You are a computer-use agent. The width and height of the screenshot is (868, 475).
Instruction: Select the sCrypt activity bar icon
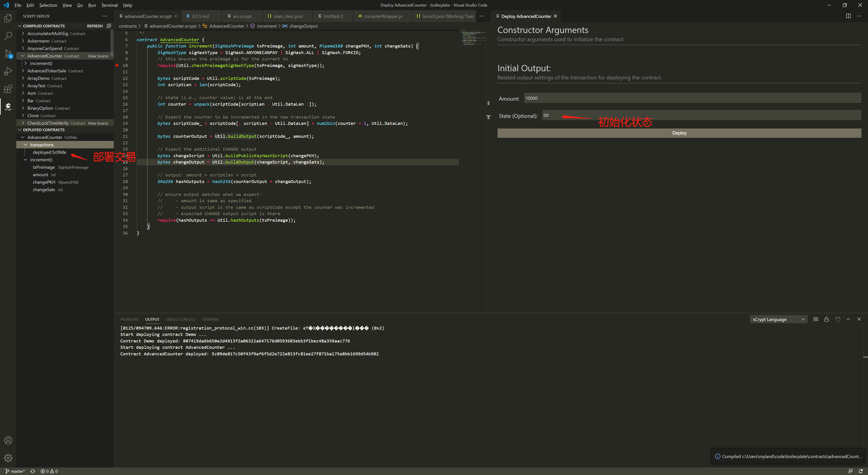pos(8,107)
